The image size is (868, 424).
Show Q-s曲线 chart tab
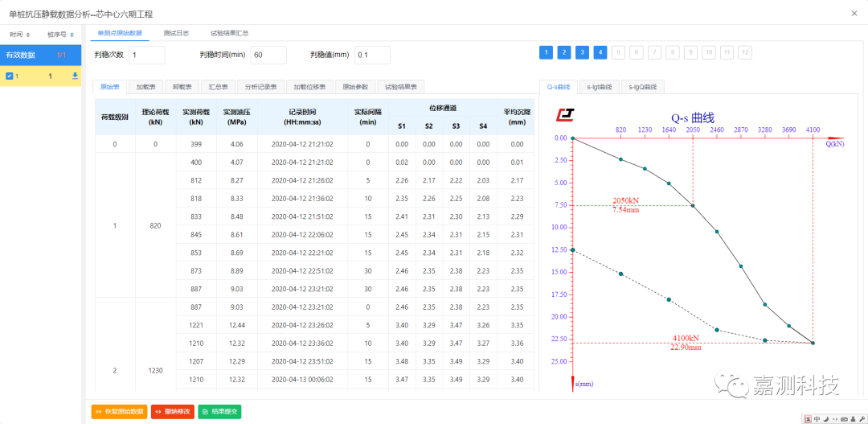click(x=559, y=86)
